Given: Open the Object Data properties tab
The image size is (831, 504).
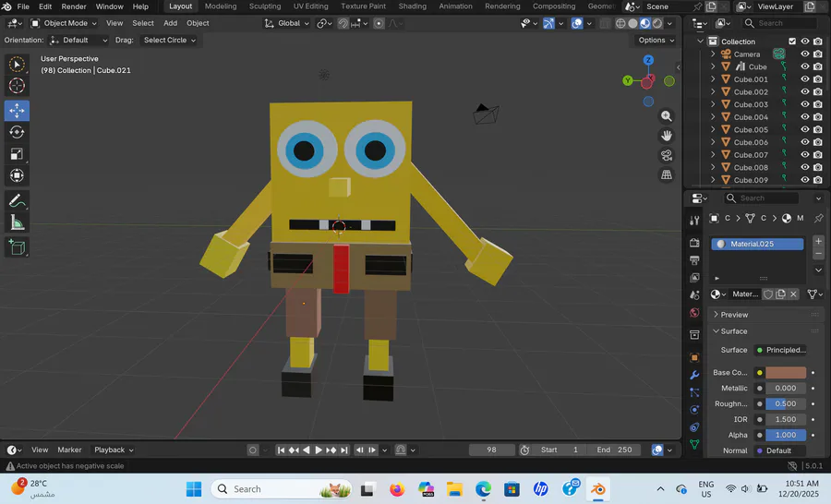Looking at the screenshot, I should coord(694,444).
